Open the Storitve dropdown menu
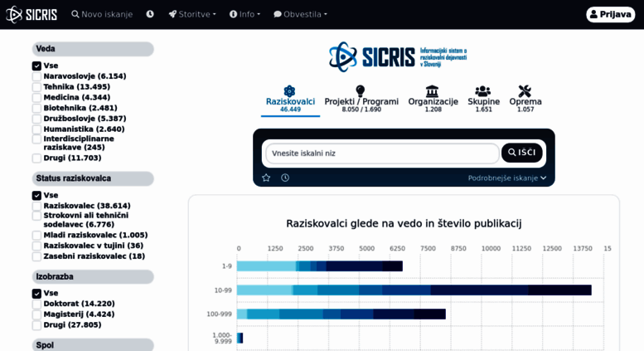Screen dimensions: 644x351 (192, 14)
